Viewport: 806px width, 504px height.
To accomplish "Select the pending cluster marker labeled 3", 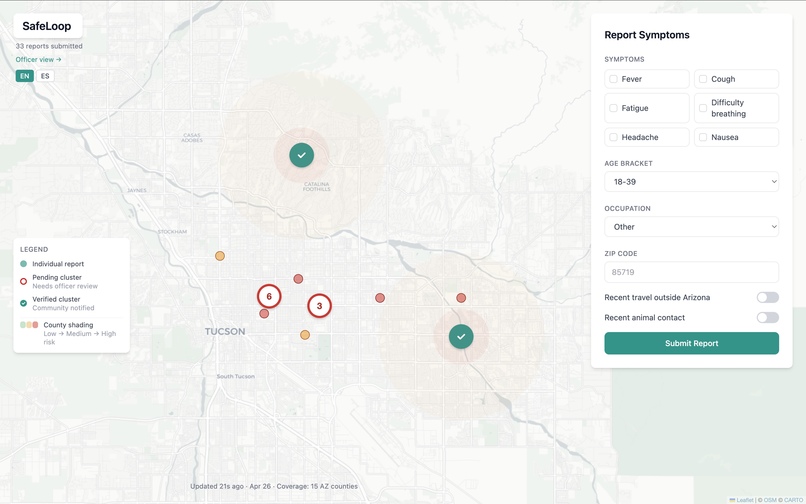I will pos(319,305).
